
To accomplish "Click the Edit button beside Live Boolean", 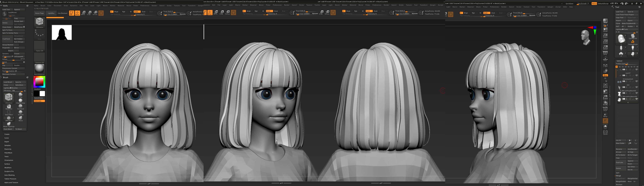I will (x=72, y=13).
